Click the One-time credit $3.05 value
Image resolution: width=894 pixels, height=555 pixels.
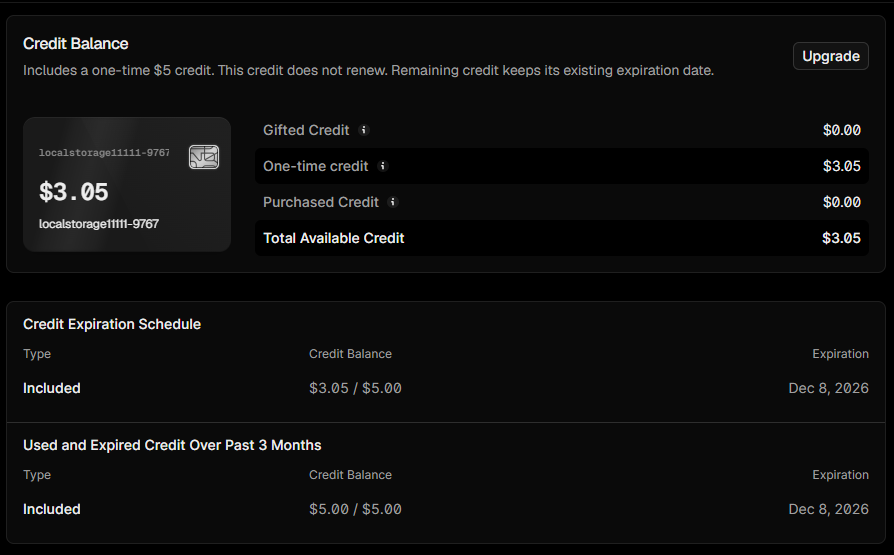click(x=842, y=166)
